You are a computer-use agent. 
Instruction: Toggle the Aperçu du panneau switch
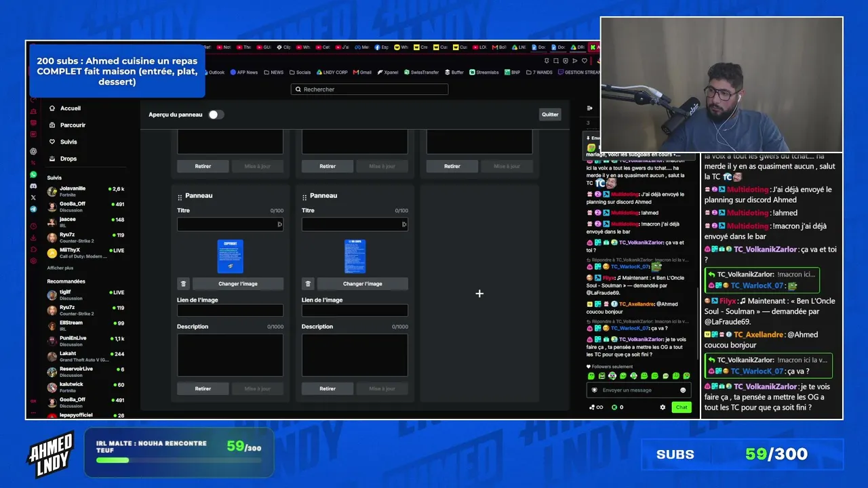click(216, 115)
